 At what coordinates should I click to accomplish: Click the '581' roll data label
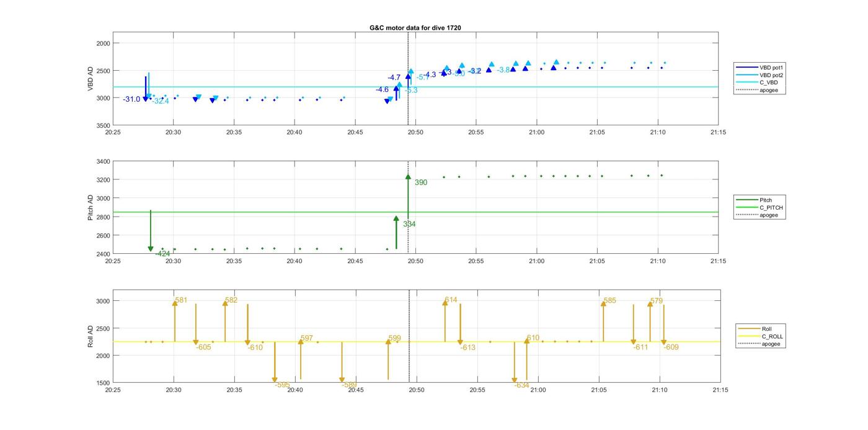[181, 300]
